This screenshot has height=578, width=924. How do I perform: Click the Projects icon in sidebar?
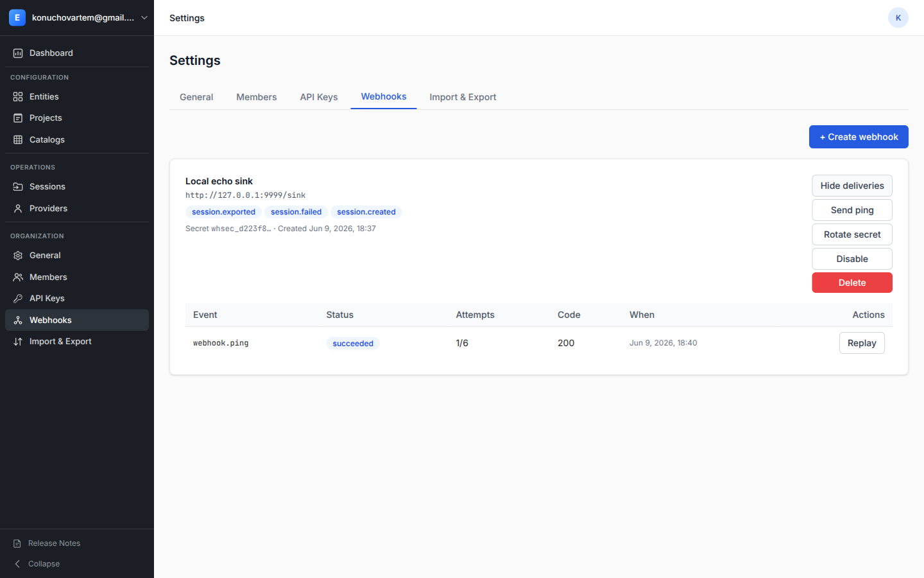[x=18, y=118]
